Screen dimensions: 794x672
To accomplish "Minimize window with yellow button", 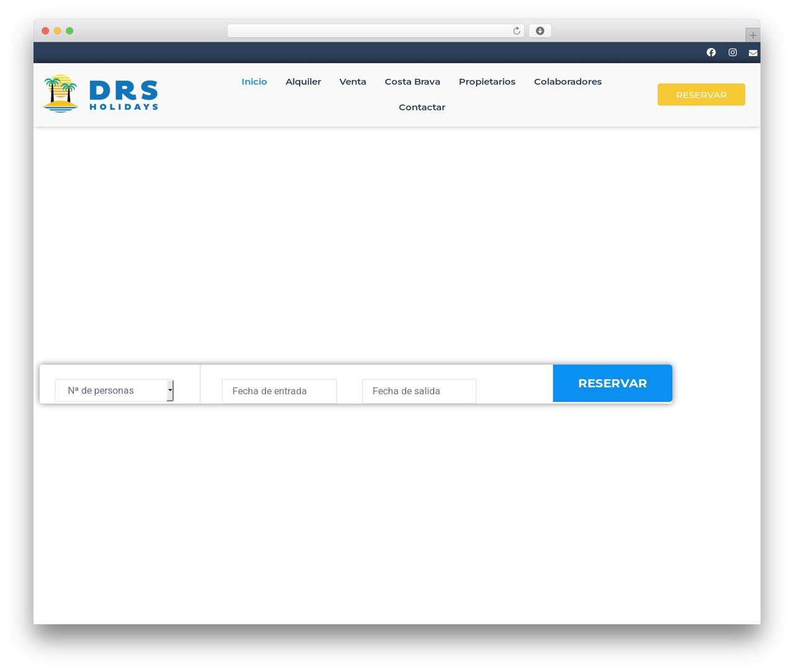I will [x=57, y=31].
